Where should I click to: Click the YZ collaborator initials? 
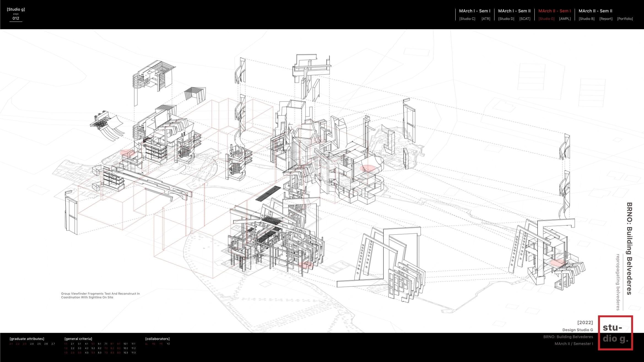coord(168,344)
